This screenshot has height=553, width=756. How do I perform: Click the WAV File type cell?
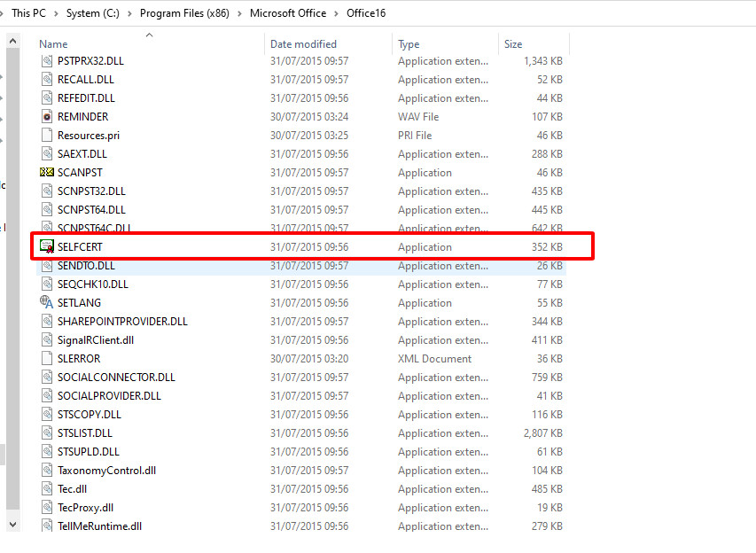tap(418, 117)
